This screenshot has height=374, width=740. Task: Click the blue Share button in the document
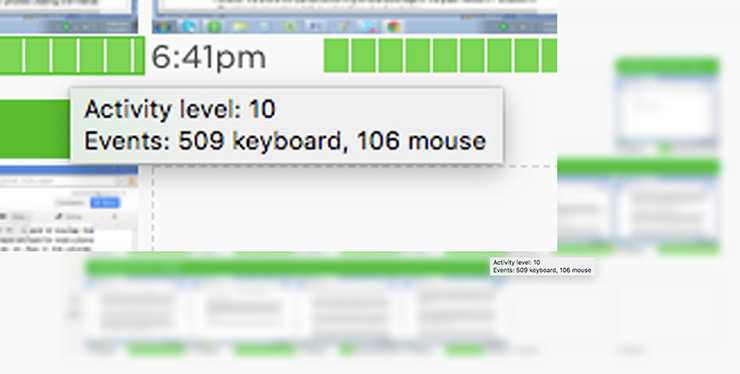105,203
